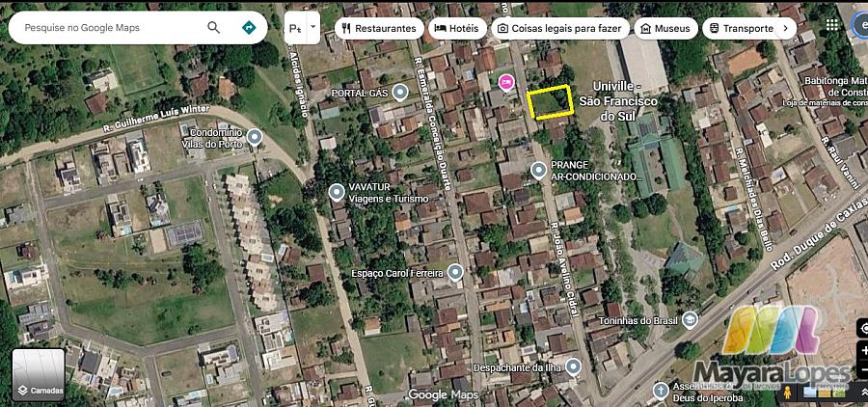Show more categories with right chevron
The image size is (868, 407).
(x=785, y=28)
